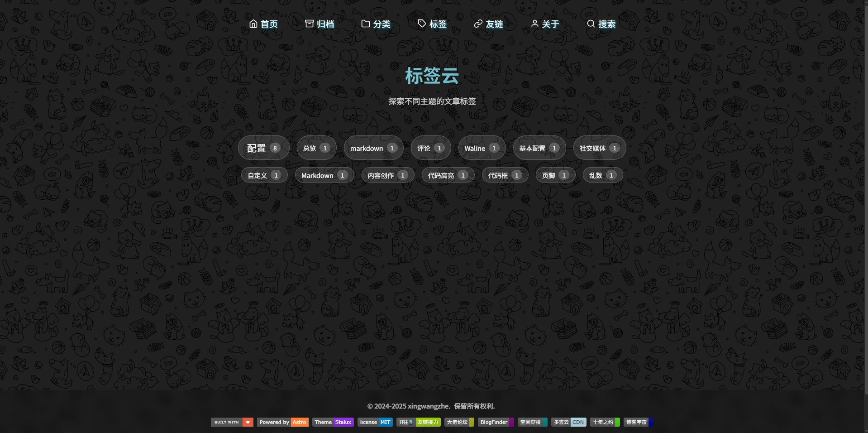Screen dimensions: 868x433
Task: Click the folder icon for categories
Action: [366, 24]
